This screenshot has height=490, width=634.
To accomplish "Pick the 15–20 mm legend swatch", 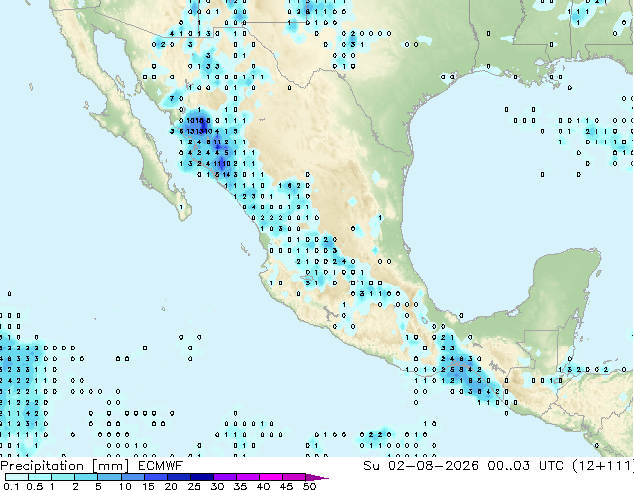I will click(156, 477).
